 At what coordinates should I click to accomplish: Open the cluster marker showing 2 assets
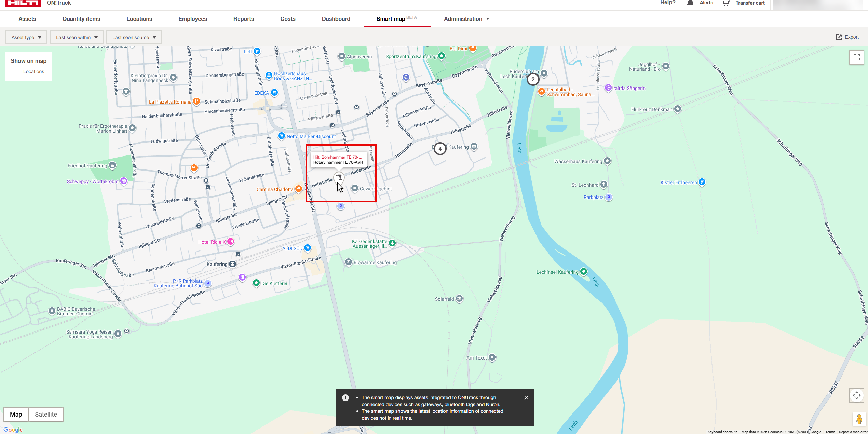point(533,79)
